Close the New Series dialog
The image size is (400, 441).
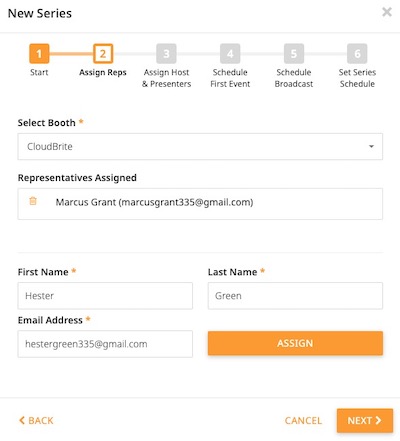[x=387, y=12]
